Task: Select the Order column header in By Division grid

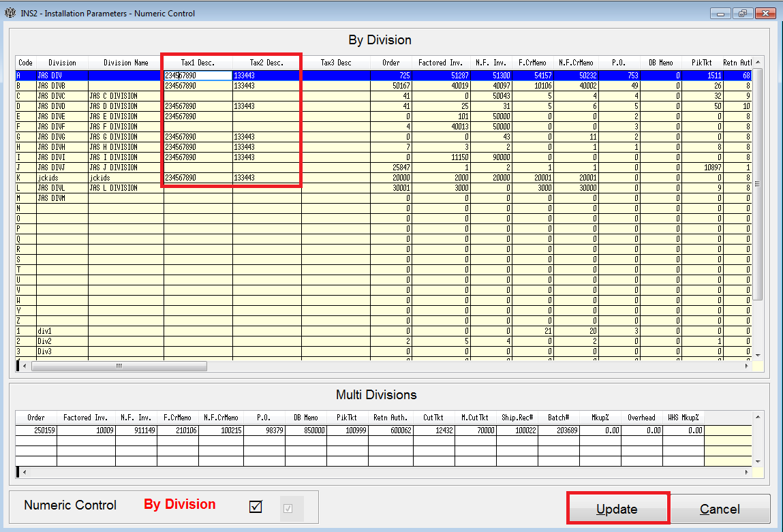Action: tap(390, 63)
